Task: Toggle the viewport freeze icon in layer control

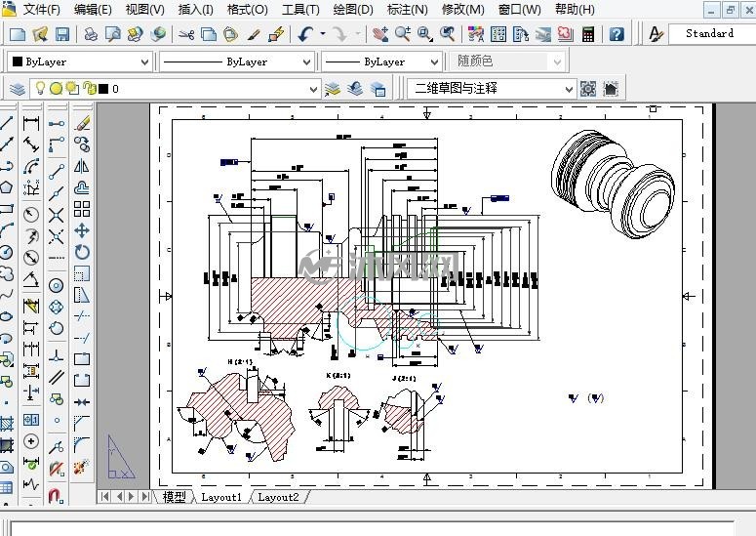Action: pyautogui.click(x=72, y=88)
